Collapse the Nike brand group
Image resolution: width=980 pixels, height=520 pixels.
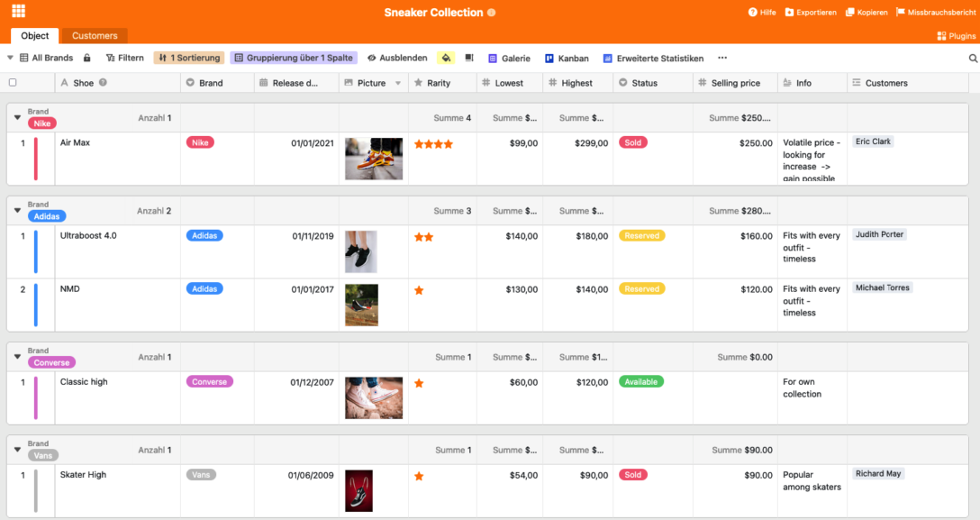point(16,118)
